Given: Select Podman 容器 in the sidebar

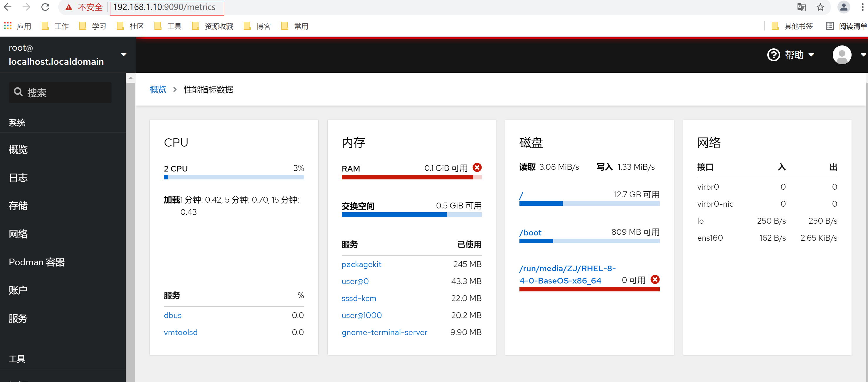Looking at the screenshot, I should click(36, 262).
